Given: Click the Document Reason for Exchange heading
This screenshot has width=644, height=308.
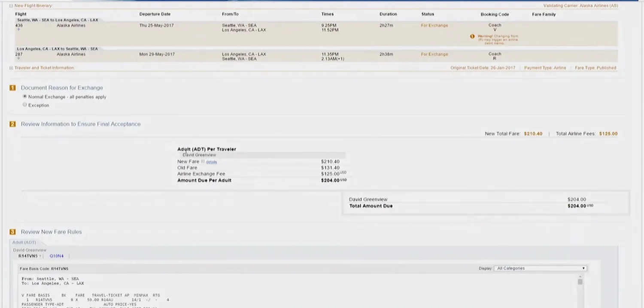Looking at the screenshot, I should (x=62, y=88).
